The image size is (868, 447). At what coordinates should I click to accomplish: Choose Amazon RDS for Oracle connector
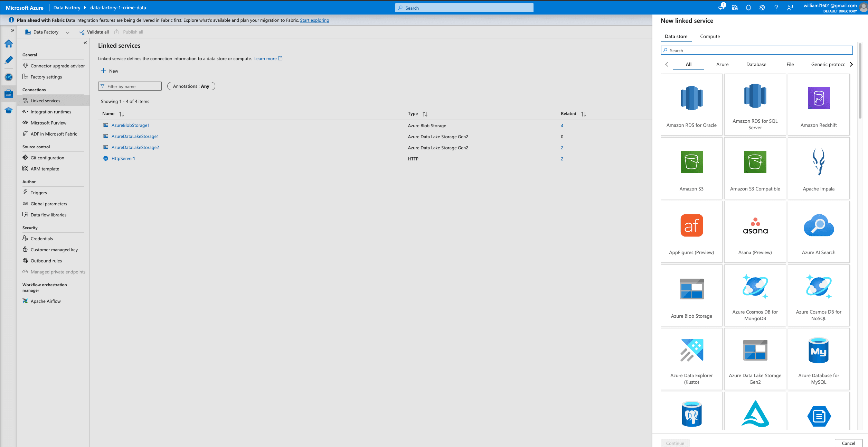691,104
